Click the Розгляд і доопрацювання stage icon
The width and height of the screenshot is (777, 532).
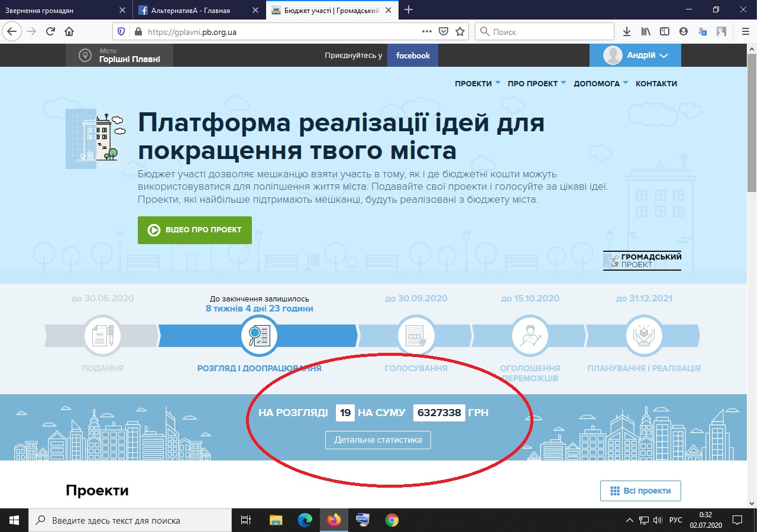point(259,336)
